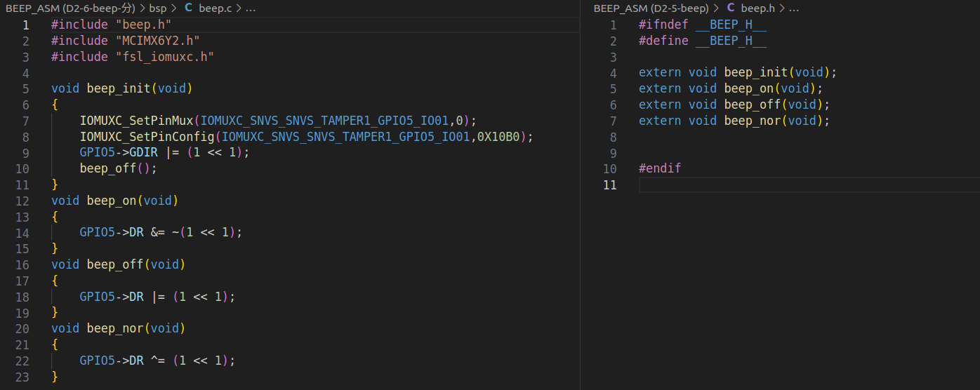Click line number 10 in beep.h gutter
Image resolution: width=980 pixels, height=390 pixels.
(x=609, y=168)
